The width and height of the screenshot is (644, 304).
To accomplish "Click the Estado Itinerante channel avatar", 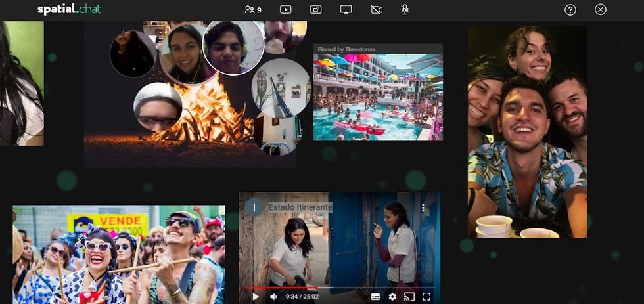I will point(254,207).
